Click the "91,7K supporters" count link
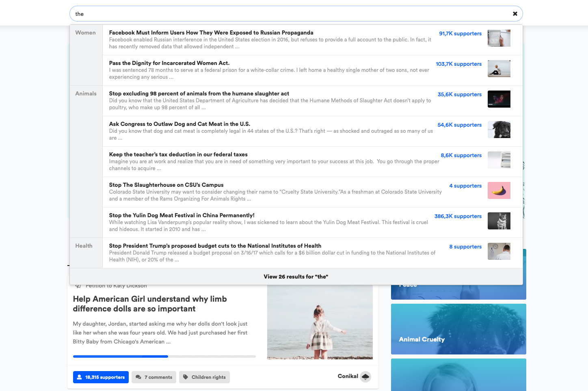 [x=460, y=33]
